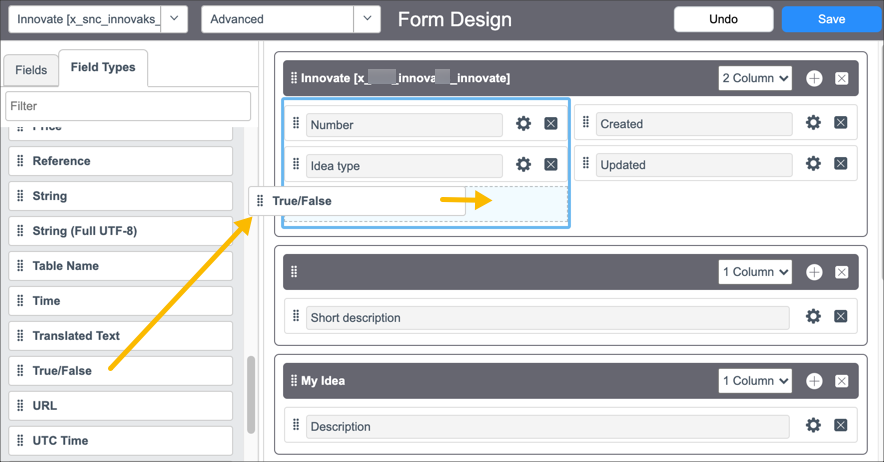Click drag handle beside Short description field

click(x=296, y=316)
